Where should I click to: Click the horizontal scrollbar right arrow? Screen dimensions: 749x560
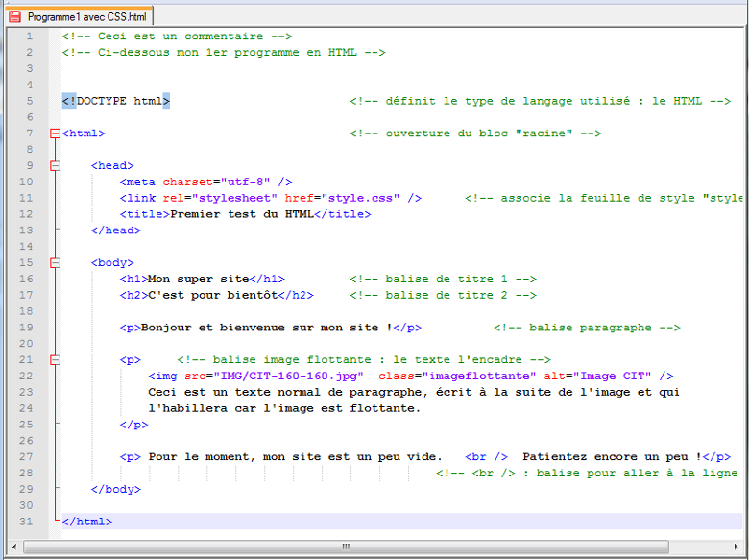(736, 547)
